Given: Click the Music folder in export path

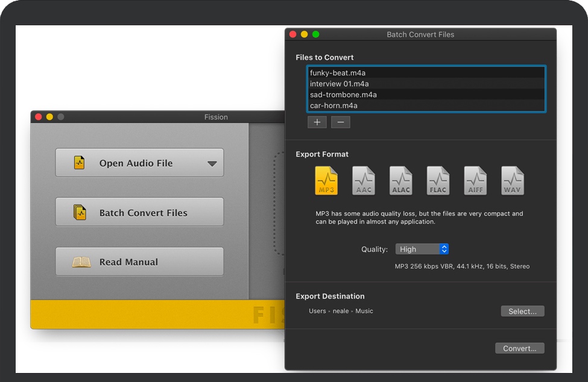Looking at the screenshot, I should [x=364, y=312].
